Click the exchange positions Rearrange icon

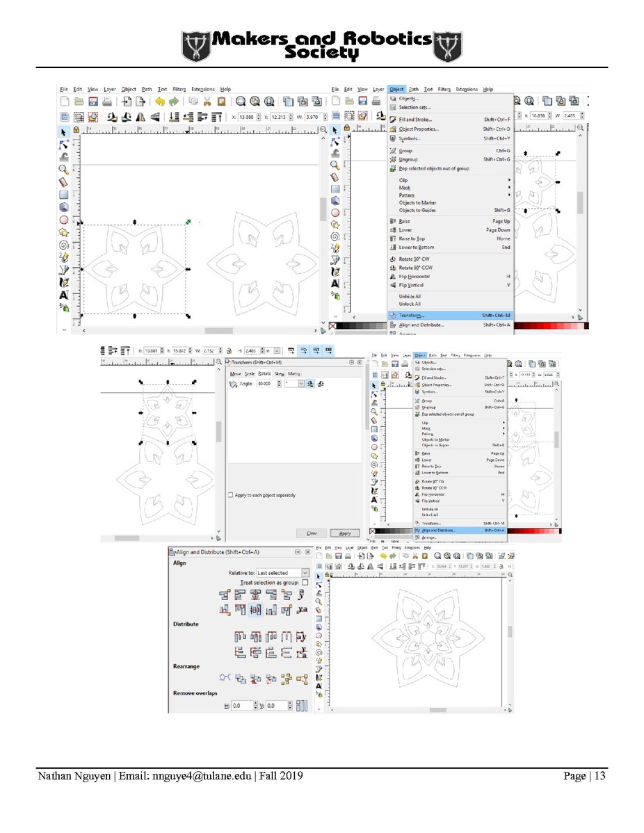pos(239,679)
